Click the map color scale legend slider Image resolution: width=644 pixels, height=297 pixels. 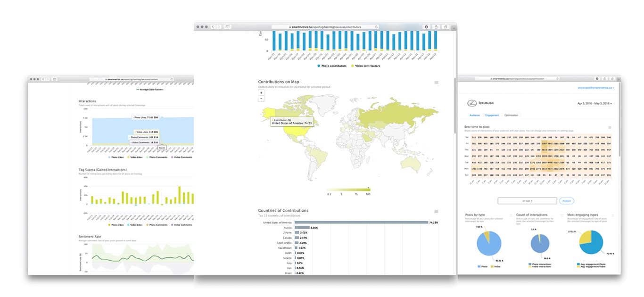(348, 190)
